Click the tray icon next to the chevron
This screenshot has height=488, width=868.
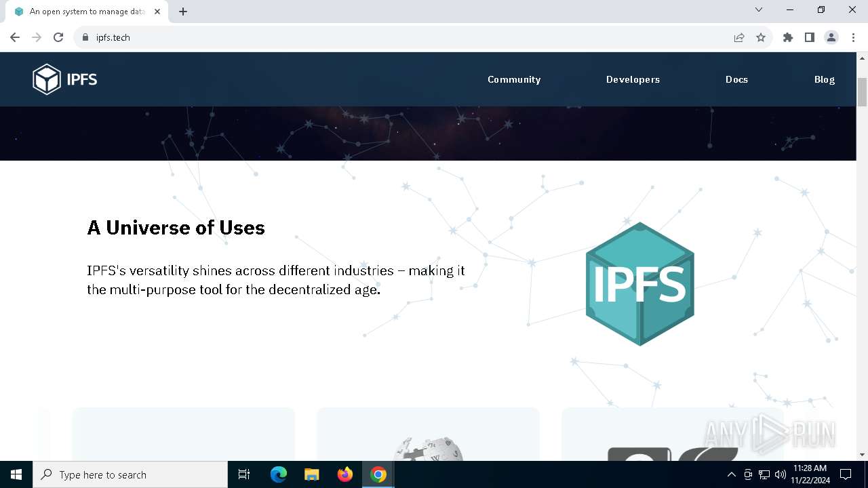click(x=748, y=474)
